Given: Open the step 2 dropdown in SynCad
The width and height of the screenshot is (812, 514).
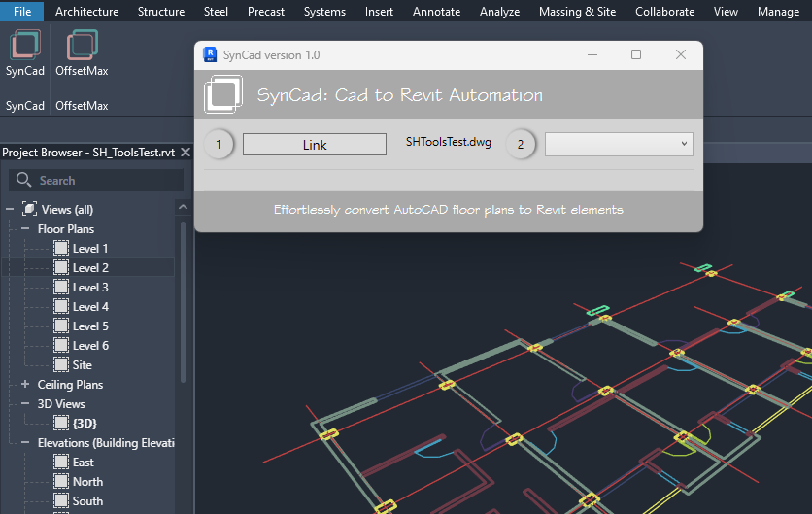Looking at the screenshot, I should point(619,144).
